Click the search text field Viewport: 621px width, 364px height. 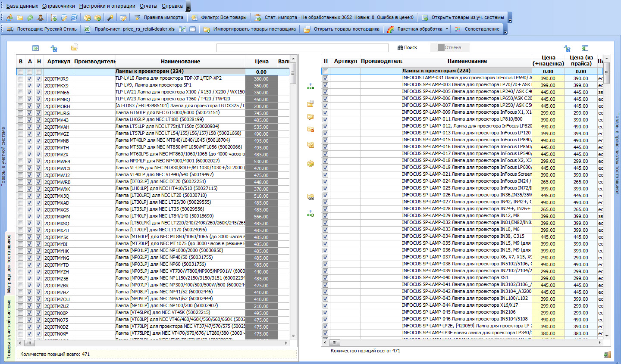302,47
